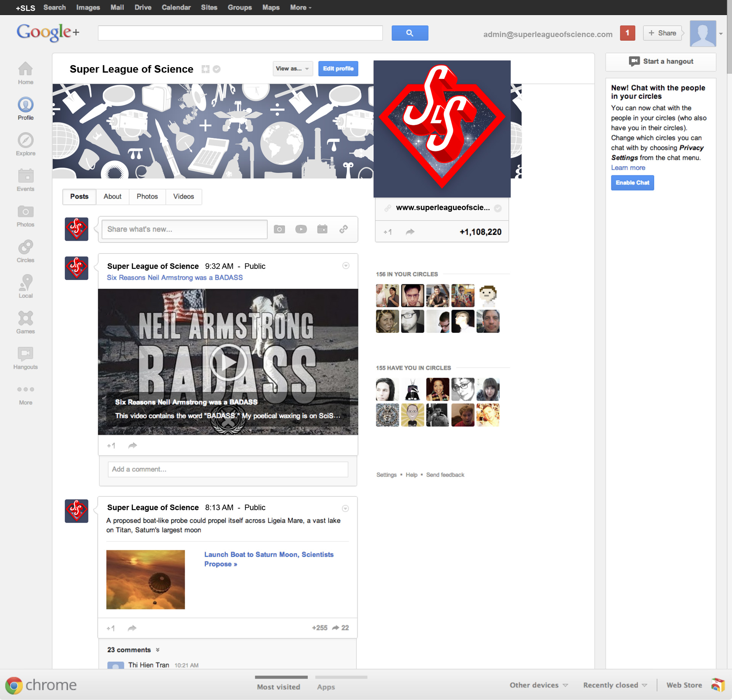This screenshot has width=732, height=700.
Task: Open options arrow on the 9:32 AM post
Action: point(346,266)
